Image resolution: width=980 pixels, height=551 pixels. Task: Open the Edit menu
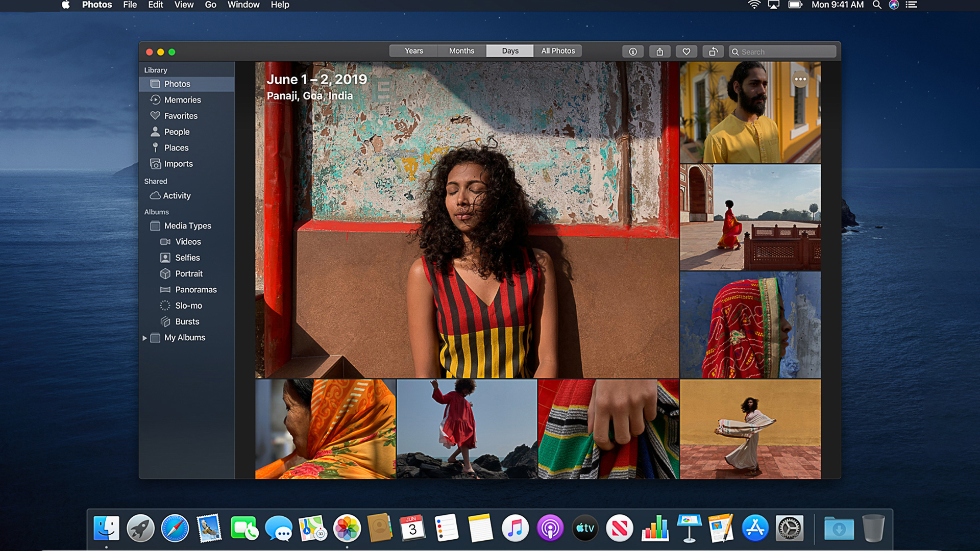tap(155, 5)
